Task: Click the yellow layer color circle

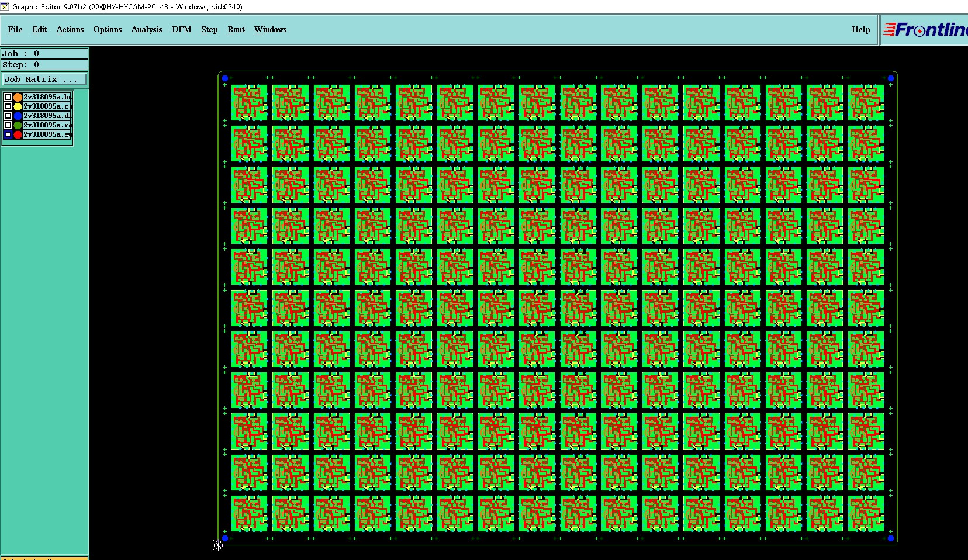Action: [18, 106]
